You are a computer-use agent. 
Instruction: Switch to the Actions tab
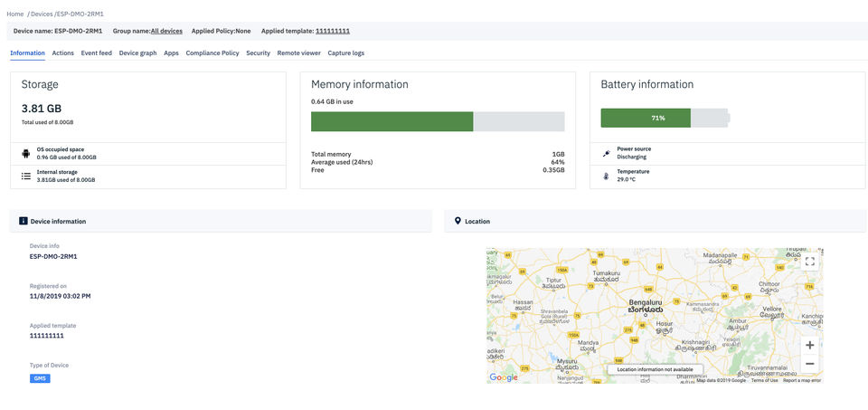(62, 53)
